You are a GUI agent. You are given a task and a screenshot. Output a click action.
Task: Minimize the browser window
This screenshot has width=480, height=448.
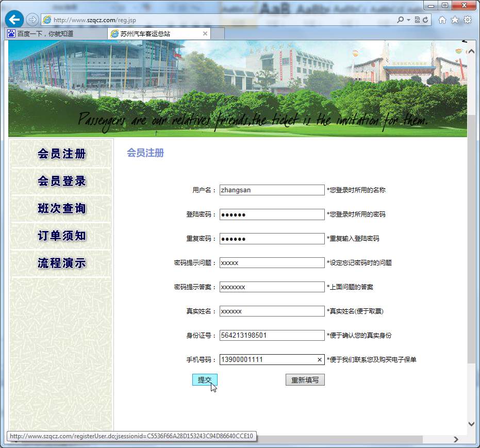pyautogui.click(x=431, y=6)
